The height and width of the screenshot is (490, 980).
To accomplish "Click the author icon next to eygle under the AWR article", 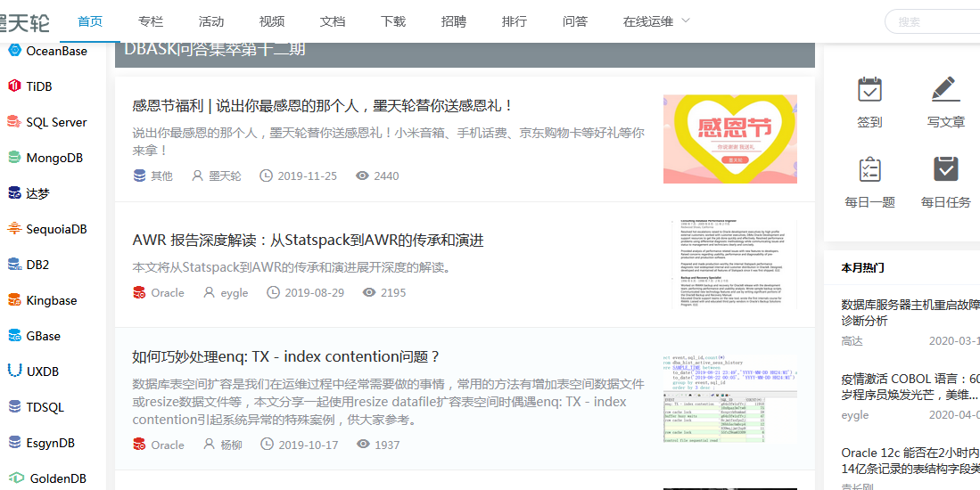I will pyautogui.click(x=210, y=292).
